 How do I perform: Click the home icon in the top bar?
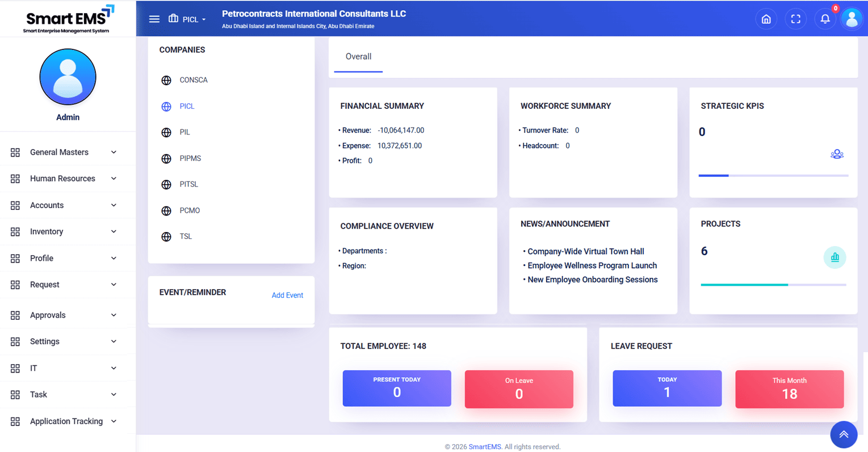click(x=766, y=19)
